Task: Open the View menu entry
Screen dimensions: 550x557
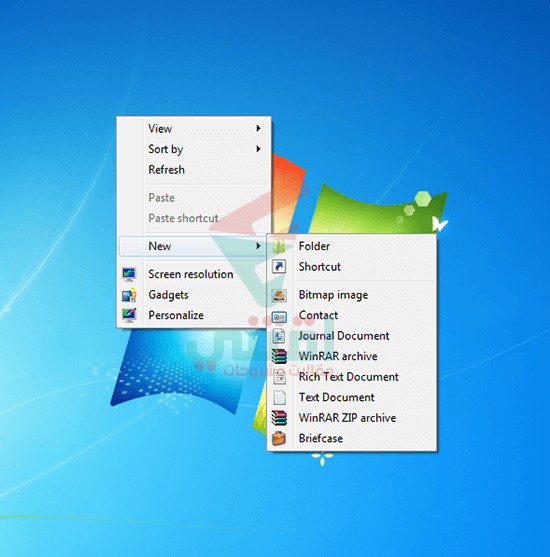Action: tap(194, 128)
